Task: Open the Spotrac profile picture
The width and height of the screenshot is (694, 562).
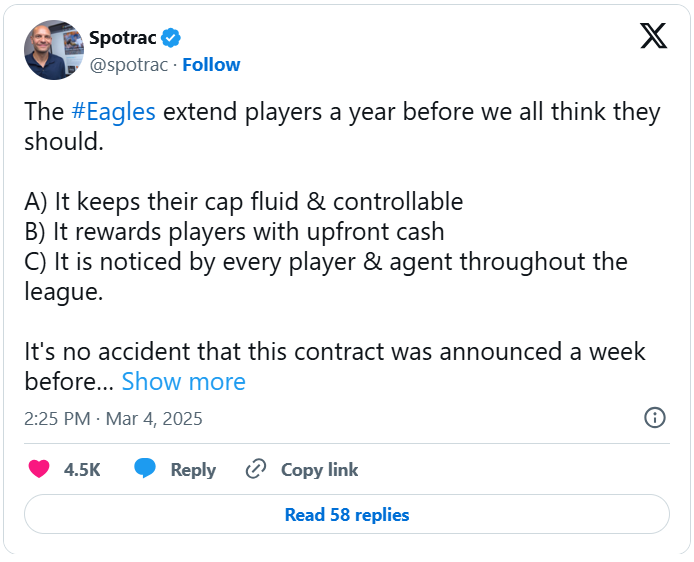Action: [x=53, y=50]
